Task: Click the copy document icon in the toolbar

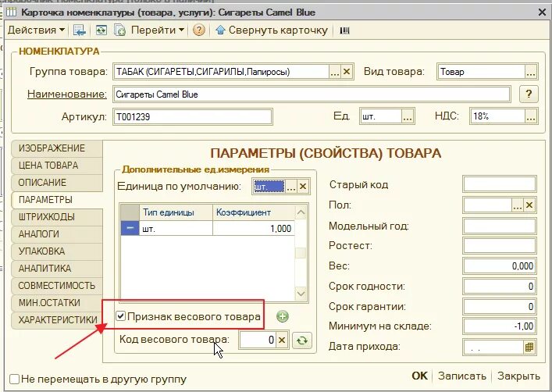Action: pyautogui.click(x=119, y=30)
